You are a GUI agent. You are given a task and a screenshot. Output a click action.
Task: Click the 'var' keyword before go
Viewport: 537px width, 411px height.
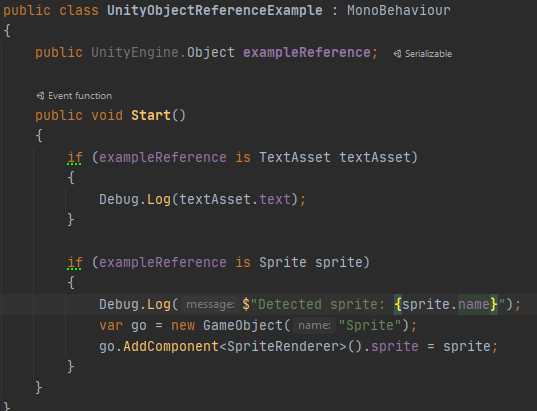coord(111,325)
